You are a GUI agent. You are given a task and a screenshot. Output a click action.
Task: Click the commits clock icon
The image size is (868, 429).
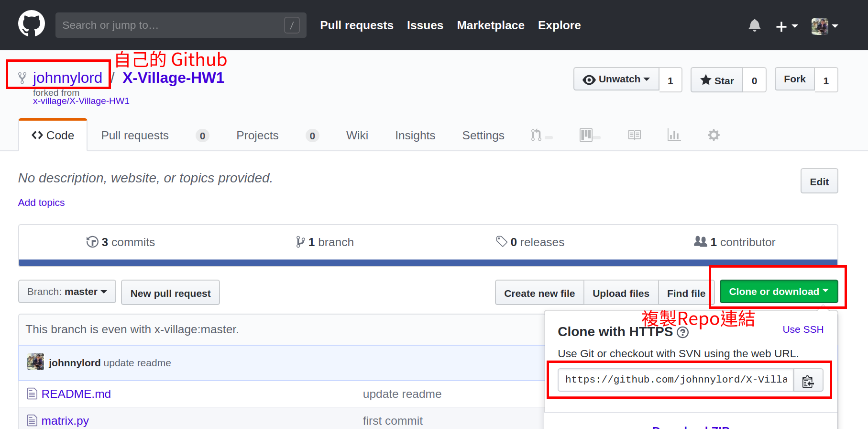coord(92,242)
